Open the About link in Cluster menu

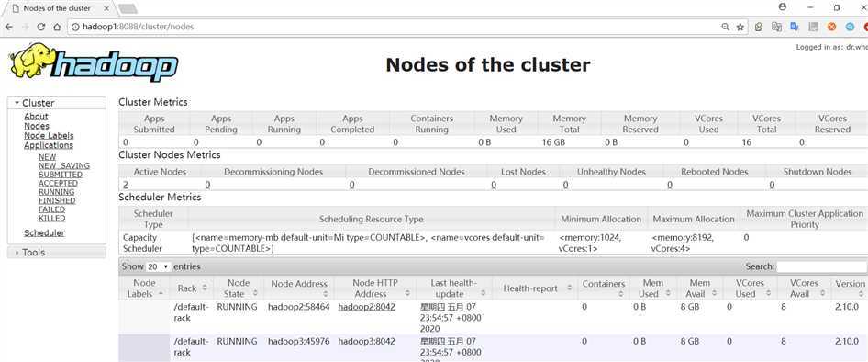[x=36, y=117]
